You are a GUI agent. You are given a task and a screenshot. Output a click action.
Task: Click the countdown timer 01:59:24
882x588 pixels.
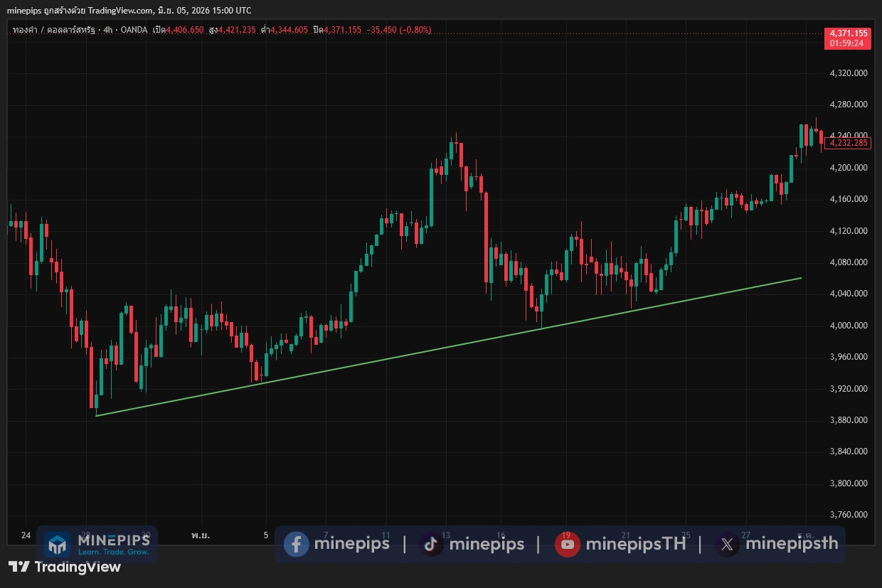[x=847, y=43]
